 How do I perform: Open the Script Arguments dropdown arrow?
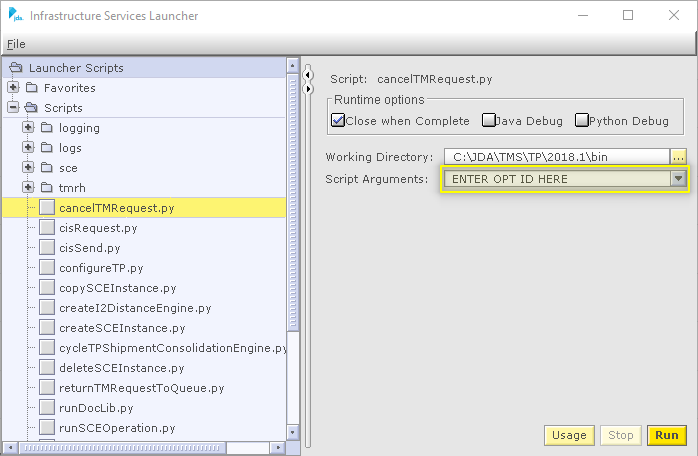tap(678, 179)
